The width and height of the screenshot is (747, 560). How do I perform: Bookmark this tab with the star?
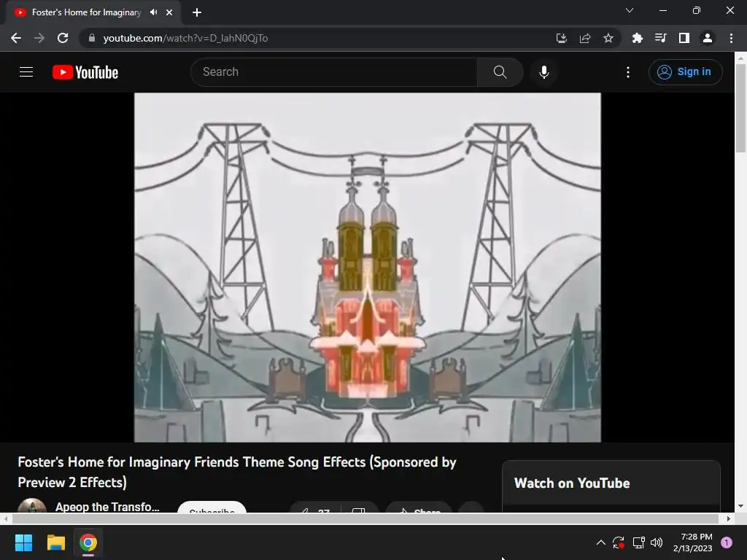click(x=608, y=38)
